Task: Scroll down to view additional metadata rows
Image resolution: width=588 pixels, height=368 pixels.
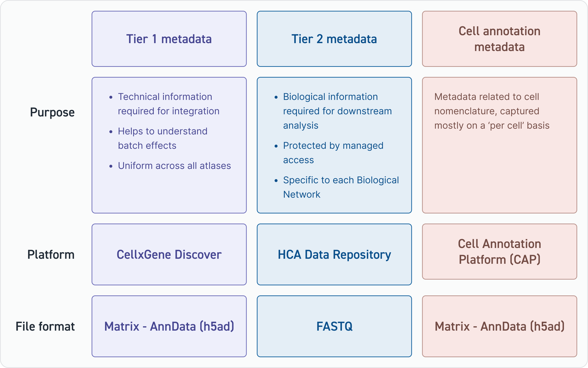Action: (294, 184)
